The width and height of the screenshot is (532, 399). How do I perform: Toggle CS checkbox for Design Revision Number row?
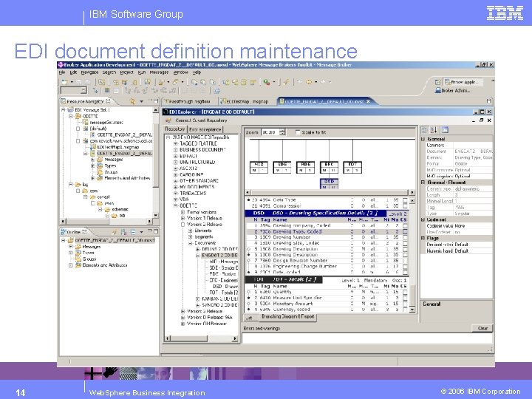click(405, 261)
